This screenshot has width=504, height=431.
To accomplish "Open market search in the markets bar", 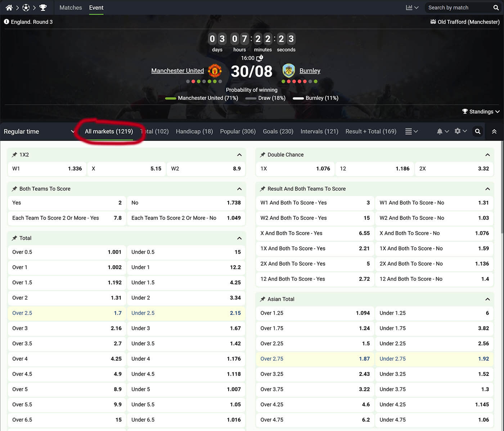I will tap(477, 132).
